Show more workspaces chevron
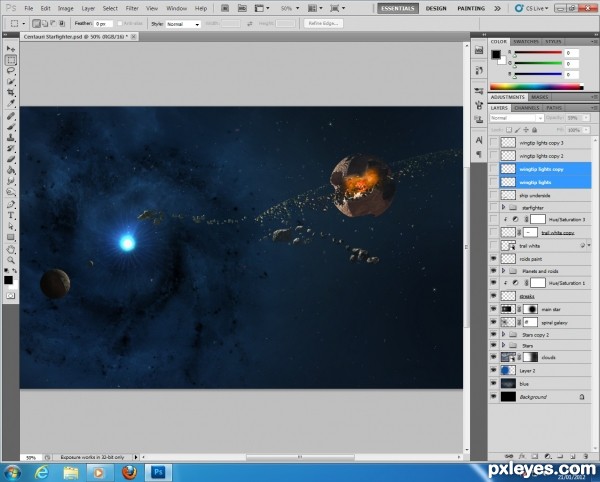 pyautogui.click(x=497, y=8)
